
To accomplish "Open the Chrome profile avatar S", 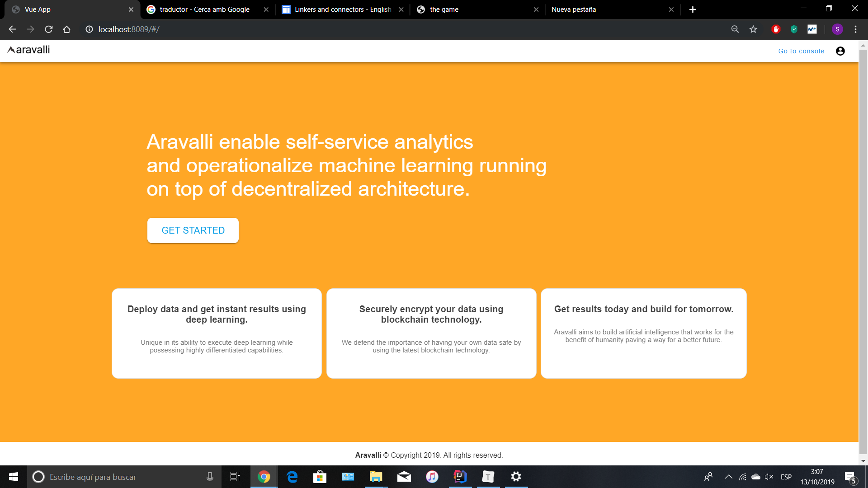I will [837, 29].
